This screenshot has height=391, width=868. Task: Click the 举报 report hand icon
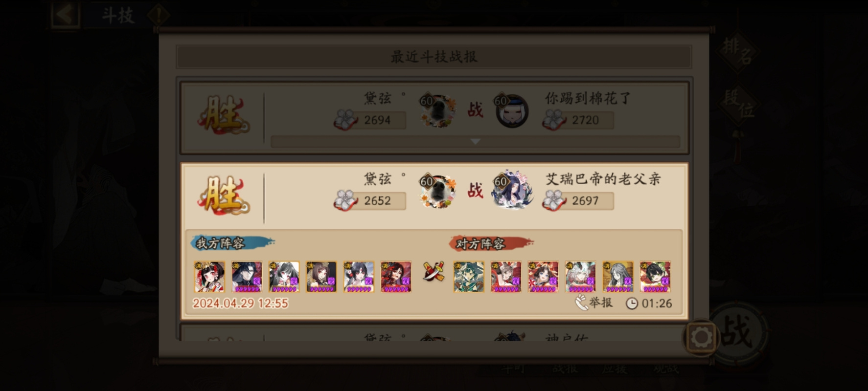pyautogui.click(x=581, y=303)
